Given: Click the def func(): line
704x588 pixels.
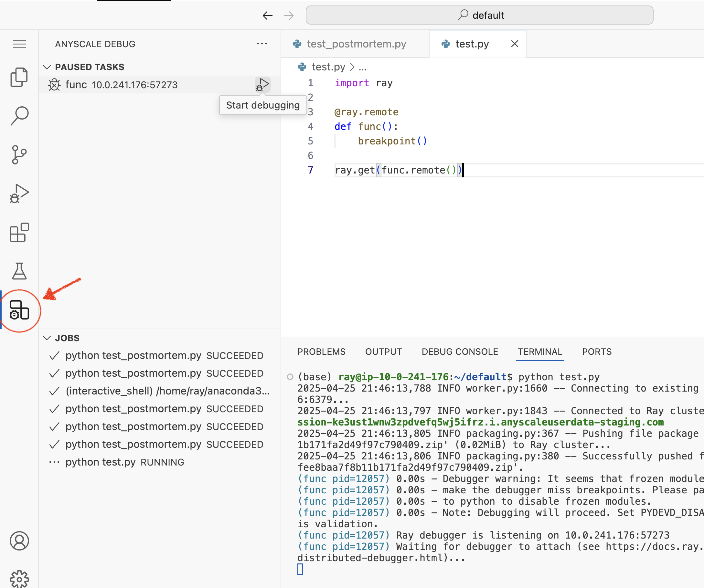Looking at the screenshot, I should click(x=366, y=127).
